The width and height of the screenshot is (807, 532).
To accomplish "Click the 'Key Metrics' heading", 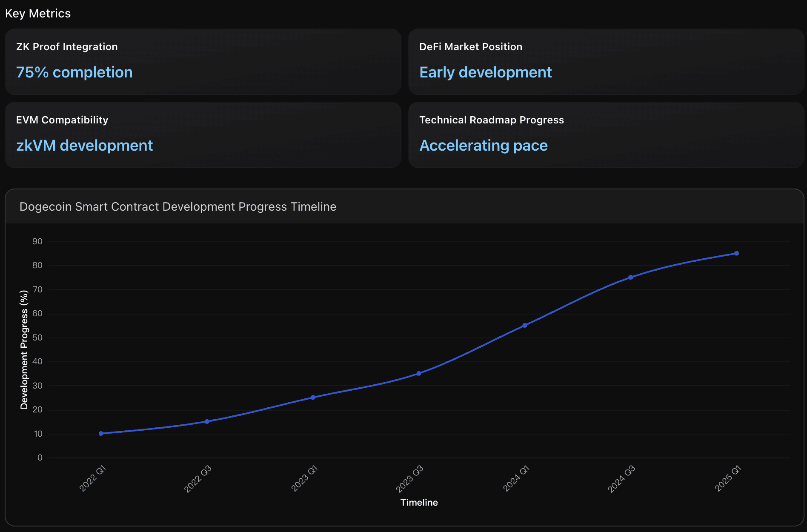I will tap(38, 14).
